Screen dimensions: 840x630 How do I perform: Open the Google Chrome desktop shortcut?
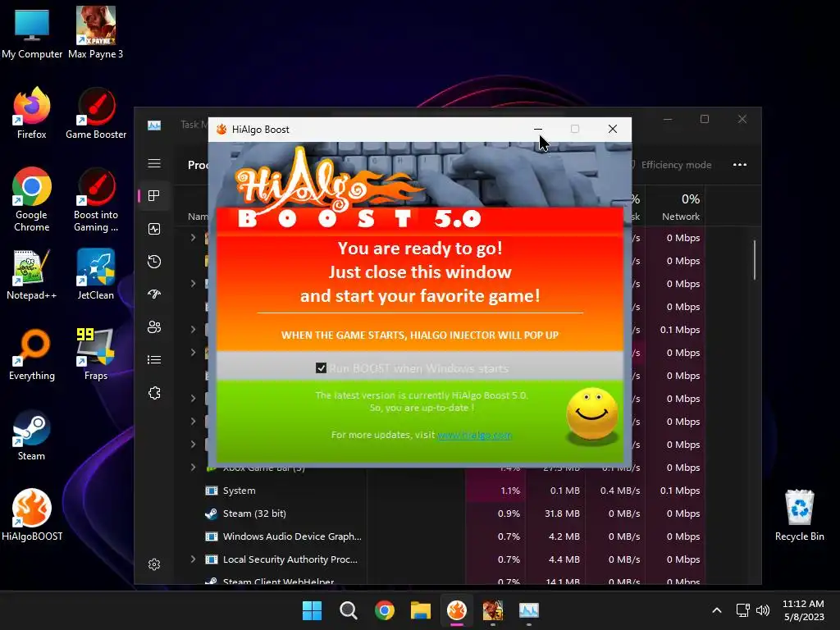coord(32,199)
